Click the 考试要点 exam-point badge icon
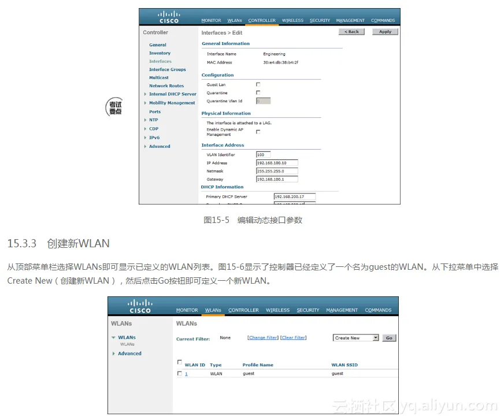Image resolution: width=504 pixels, height=420 pixels. [x=114, y=107]
